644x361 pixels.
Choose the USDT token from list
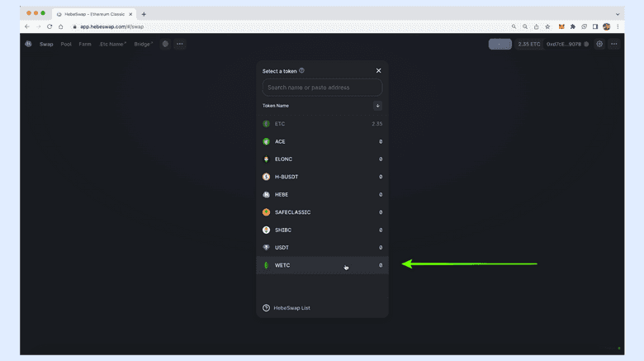tap(281, 248)
